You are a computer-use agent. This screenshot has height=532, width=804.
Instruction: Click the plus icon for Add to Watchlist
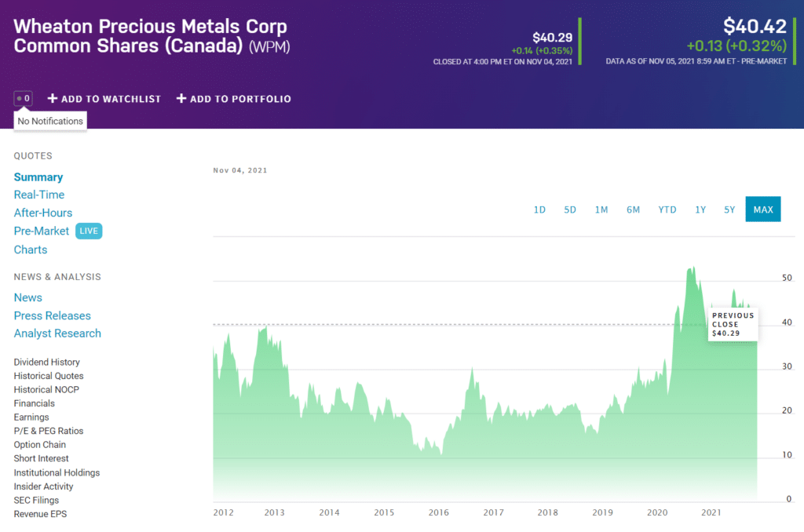[x=53, y=98]
